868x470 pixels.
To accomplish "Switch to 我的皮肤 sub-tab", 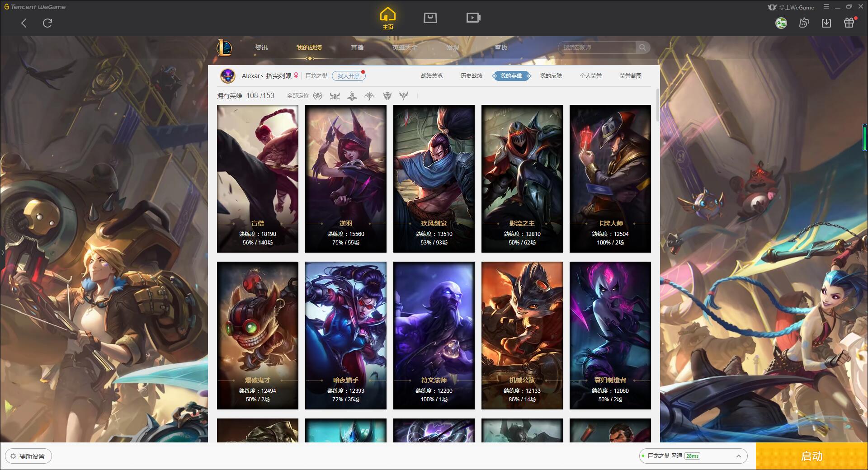I will pyautogui.click(x=551, y=76).
